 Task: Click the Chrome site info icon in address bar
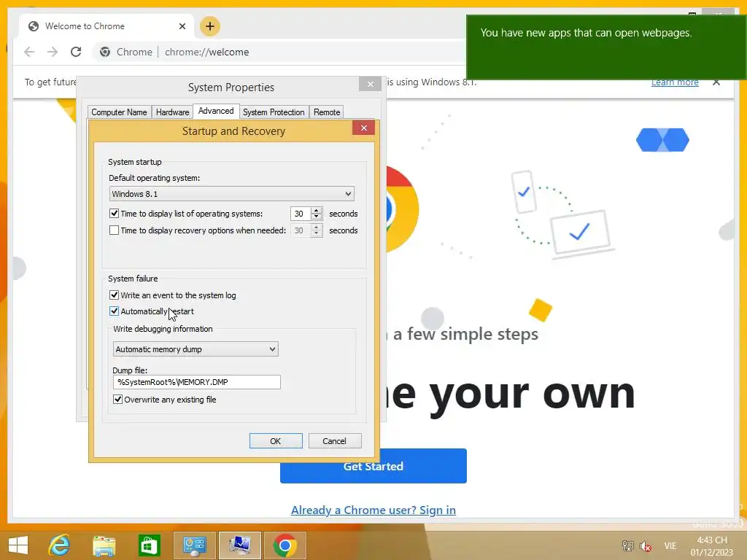click(x=105, y=52)
